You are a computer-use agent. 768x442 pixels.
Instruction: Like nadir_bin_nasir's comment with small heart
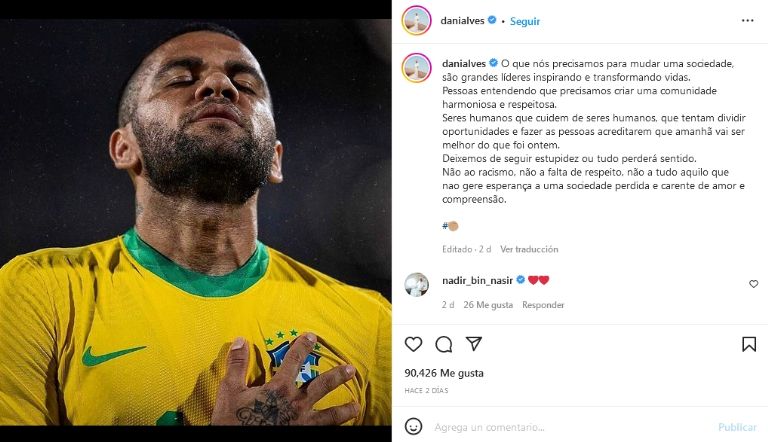754,284
